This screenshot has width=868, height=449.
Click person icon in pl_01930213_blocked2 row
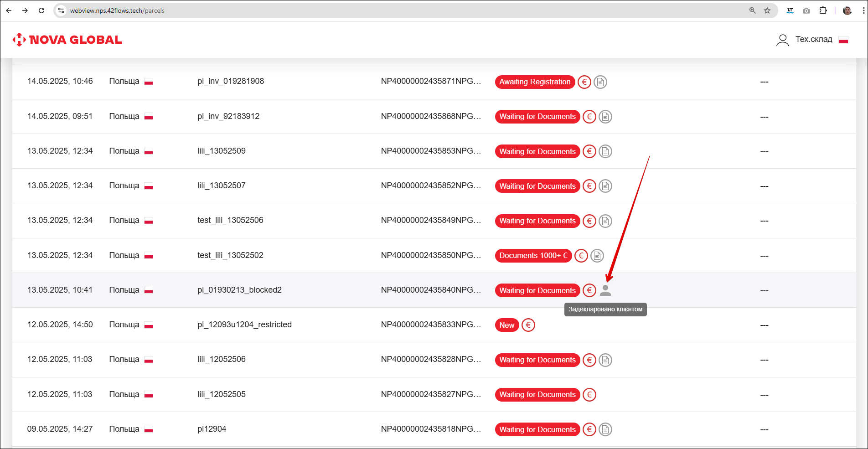tap(605, 290)
